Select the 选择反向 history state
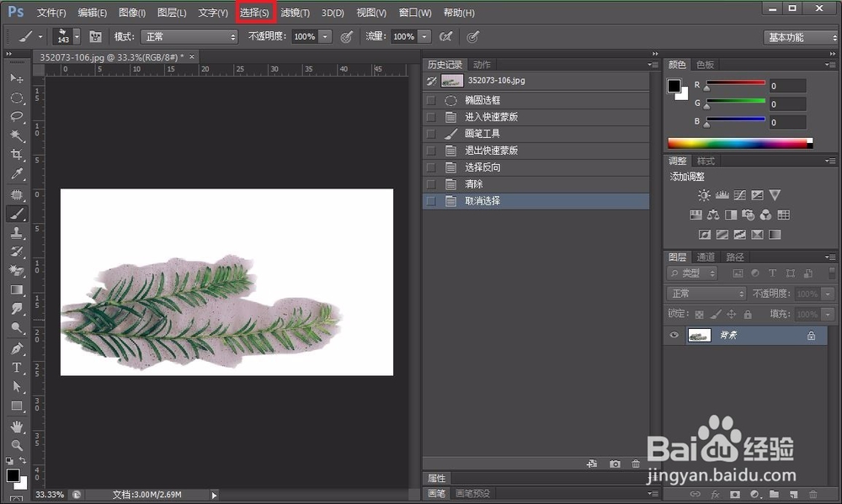The width and height of the screenshot is (842, 504). tap(536, 167)
